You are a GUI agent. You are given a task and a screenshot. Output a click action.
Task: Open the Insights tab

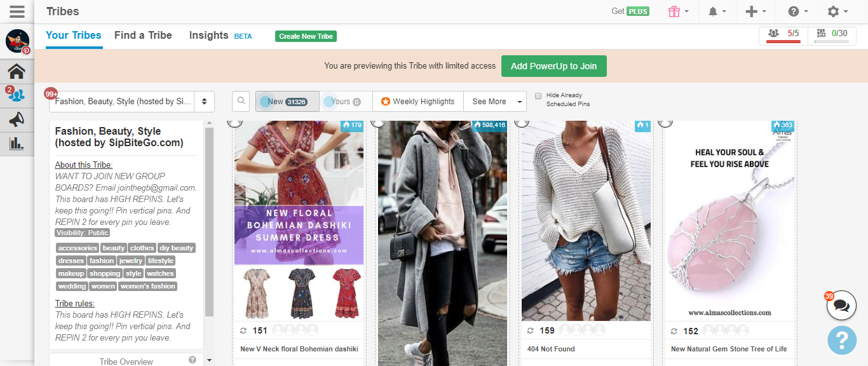pos(208,36)
